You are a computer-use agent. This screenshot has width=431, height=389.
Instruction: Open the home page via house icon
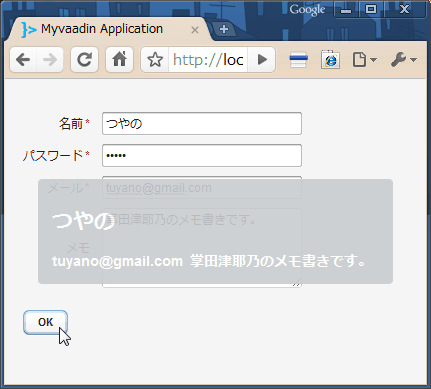tap(119, 60)
